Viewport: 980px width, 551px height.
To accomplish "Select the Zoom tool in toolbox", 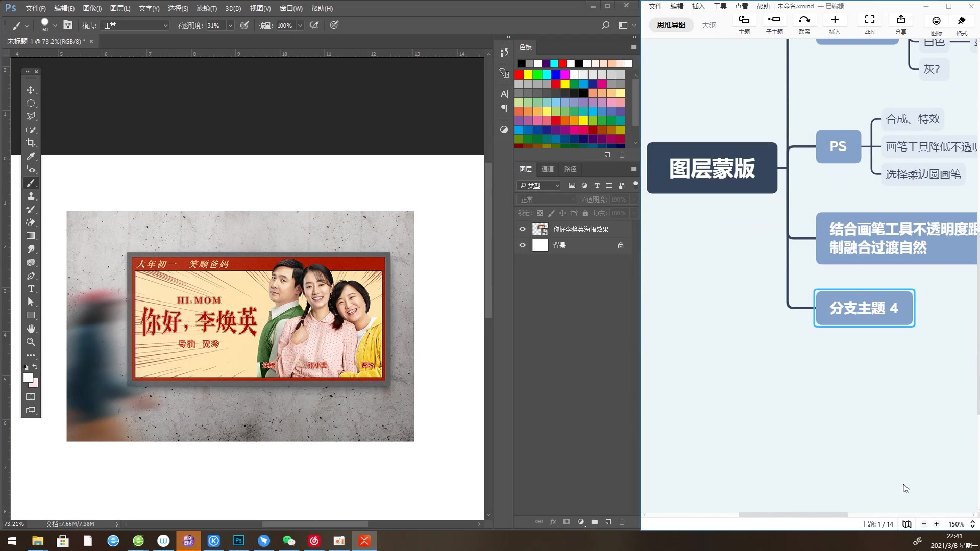I will [31, 342].
